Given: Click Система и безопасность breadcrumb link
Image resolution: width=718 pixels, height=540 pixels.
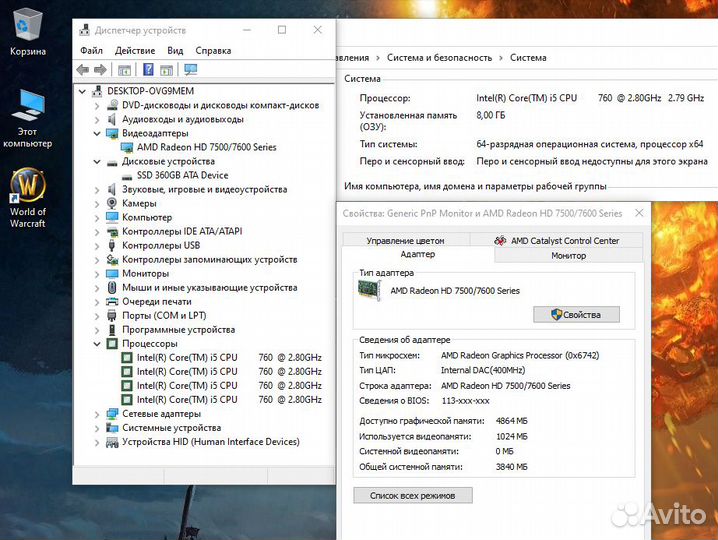Looking at the screenshot, I should click(x=439, y=58).
